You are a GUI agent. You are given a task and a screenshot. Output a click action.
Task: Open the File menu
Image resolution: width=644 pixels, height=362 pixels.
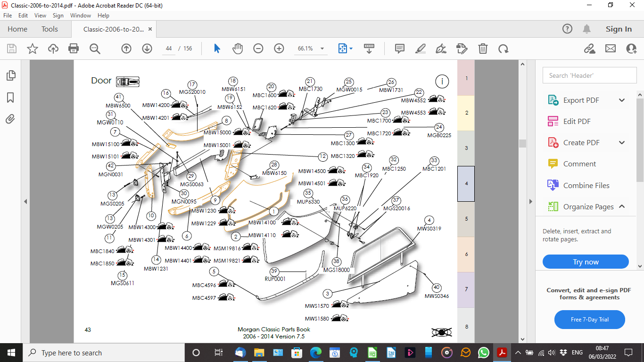pos(8,16)
